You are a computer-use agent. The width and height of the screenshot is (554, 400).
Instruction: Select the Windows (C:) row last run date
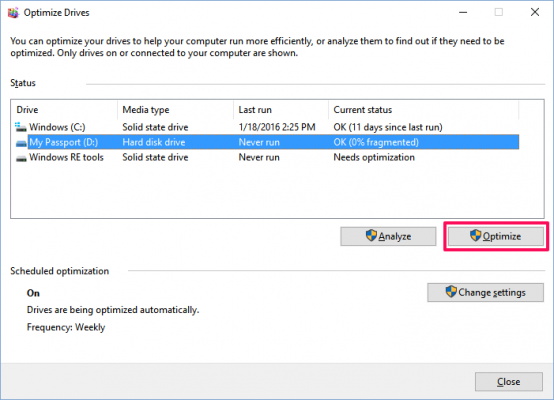(x=277, y=127)
